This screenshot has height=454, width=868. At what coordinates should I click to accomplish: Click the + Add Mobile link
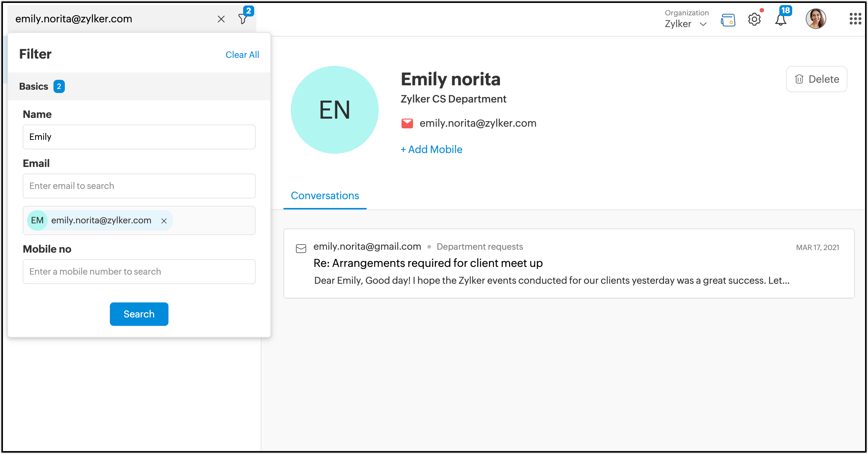tap(431, 149)
